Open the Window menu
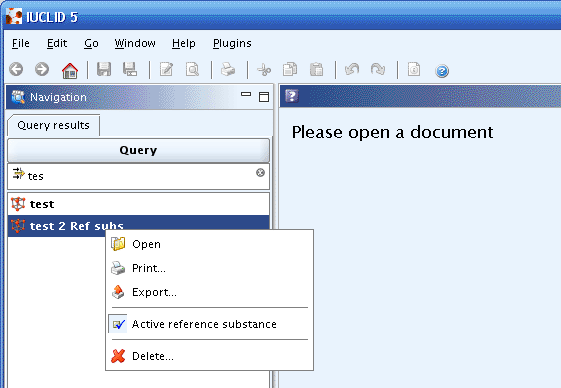The image size is (561, 388). 135,43
